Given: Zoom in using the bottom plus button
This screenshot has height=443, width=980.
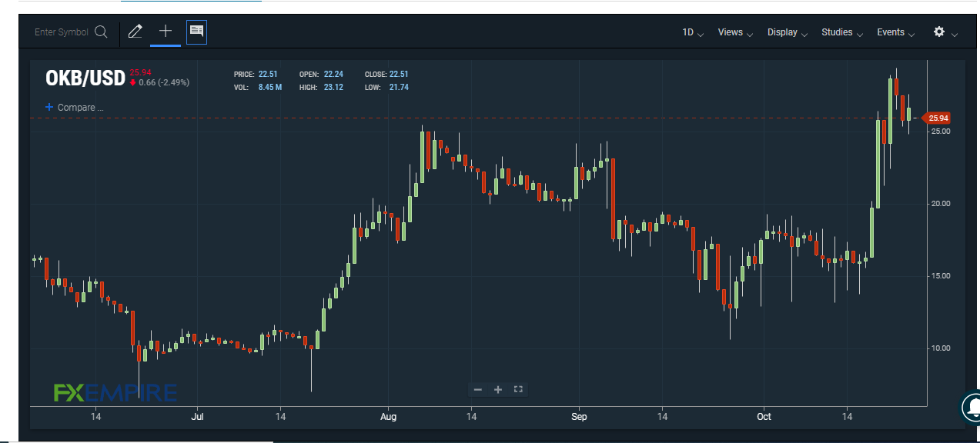Looking at the screenshot, I should point(497,389).
